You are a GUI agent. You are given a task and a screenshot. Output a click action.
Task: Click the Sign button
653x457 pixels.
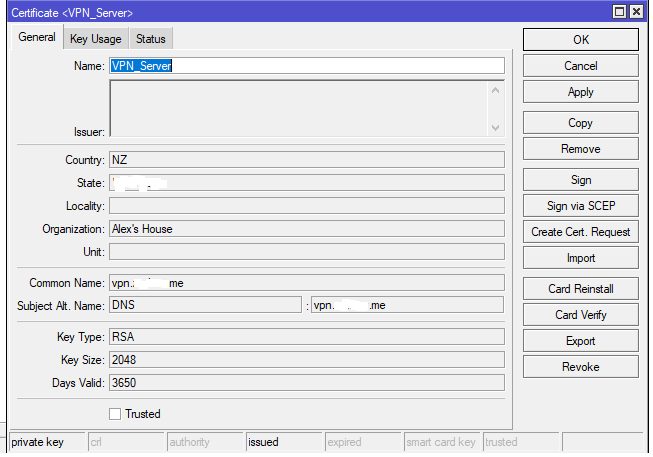[x=581, y=180]
